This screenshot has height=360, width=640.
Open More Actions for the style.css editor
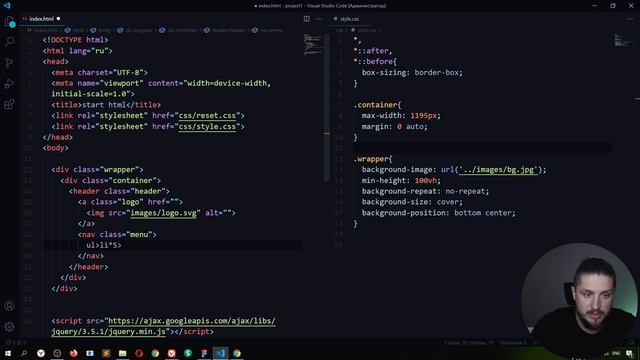(x=630, y=19)
